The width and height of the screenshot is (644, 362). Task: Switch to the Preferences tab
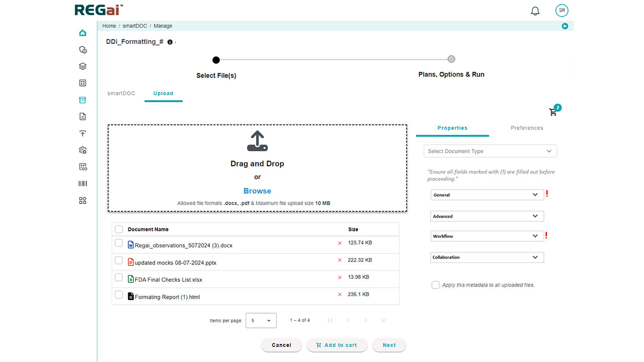click(527, 128)
